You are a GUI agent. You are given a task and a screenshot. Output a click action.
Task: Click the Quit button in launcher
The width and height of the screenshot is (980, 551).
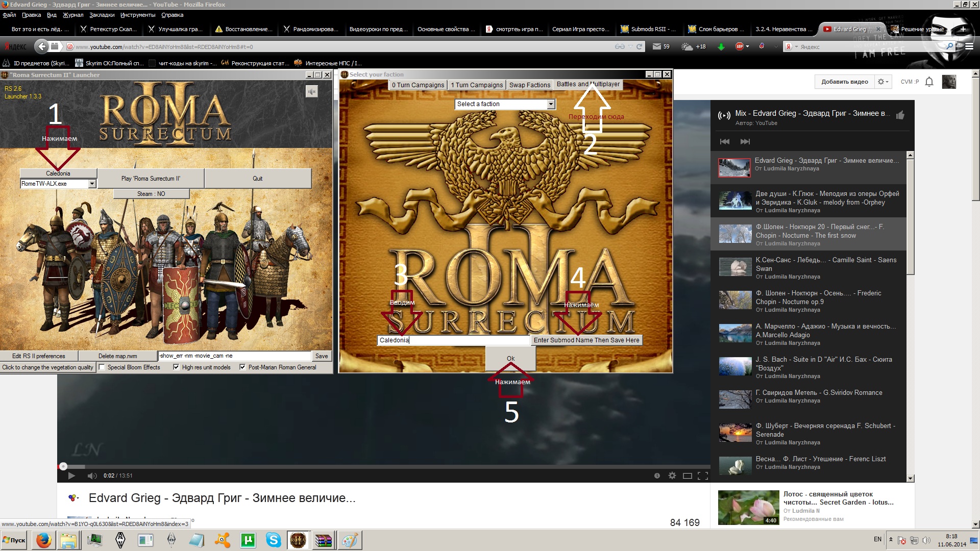click(258, 179)
